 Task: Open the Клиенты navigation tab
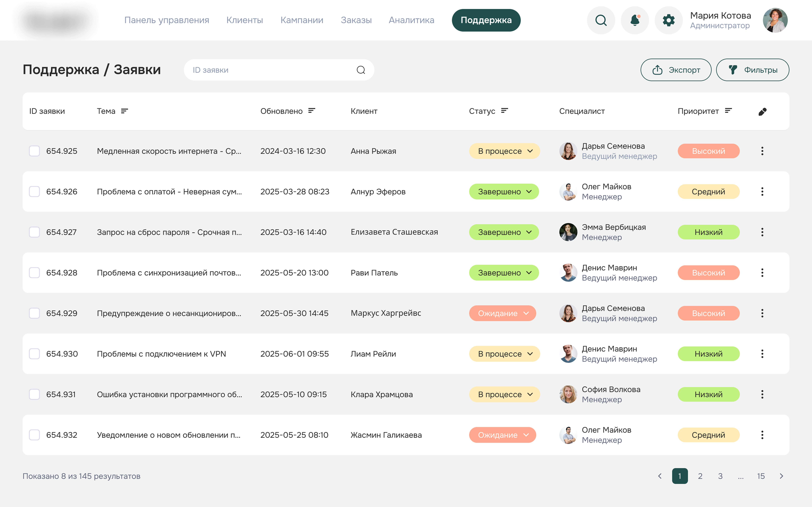point(245,20)
